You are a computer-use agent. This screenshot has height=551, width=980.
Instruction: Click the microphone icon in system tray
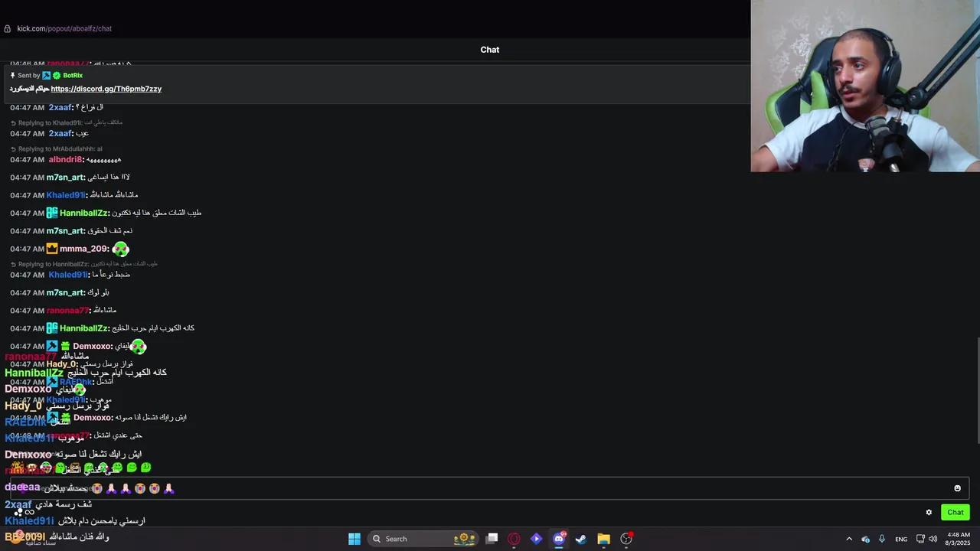click(x=882, y=539)
